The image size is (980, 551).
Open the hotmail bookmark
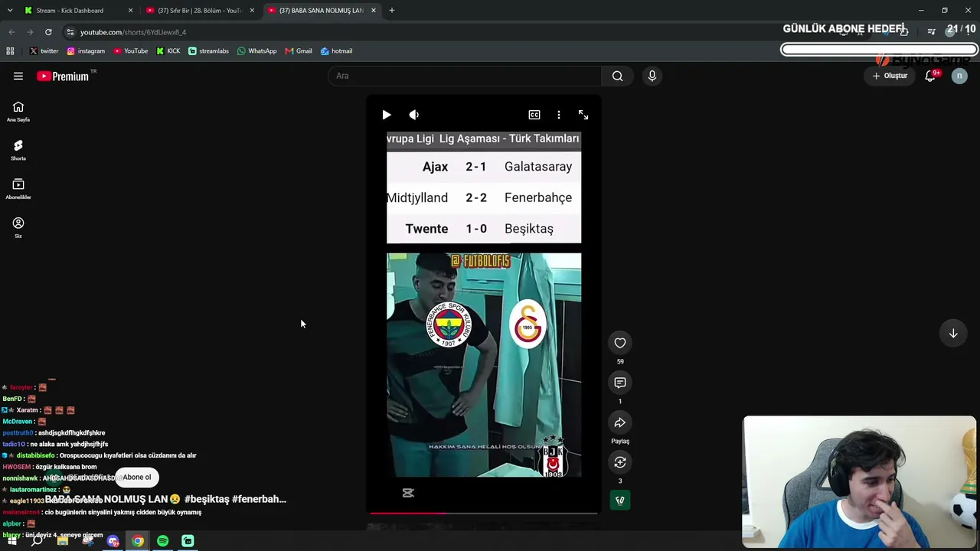(336, 51)
